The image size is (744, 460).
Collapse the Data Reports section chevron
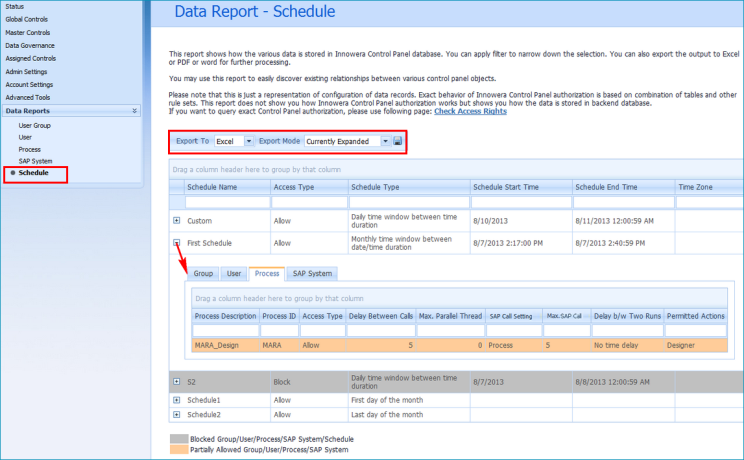(x=134, y=111)
